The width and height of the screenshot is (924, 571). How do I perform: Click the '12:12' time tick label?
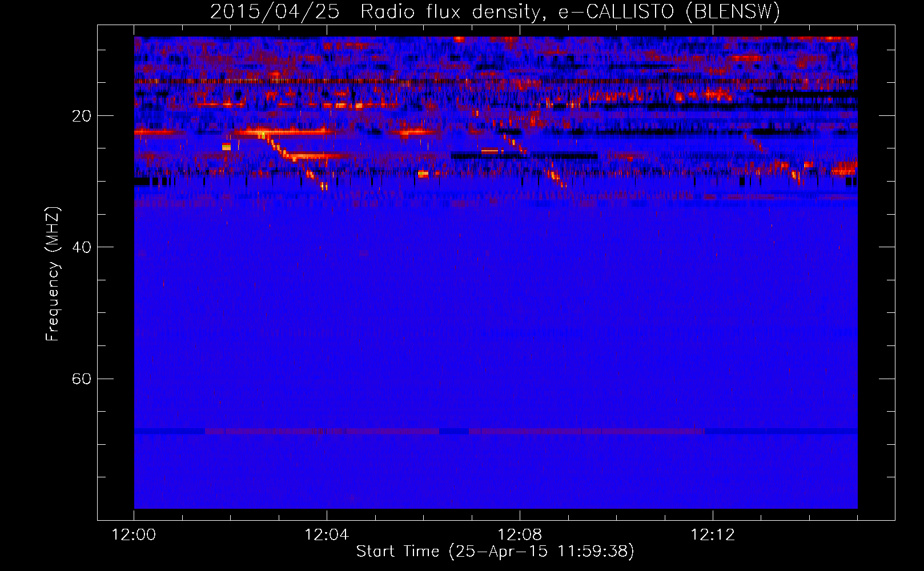(713, 535)
